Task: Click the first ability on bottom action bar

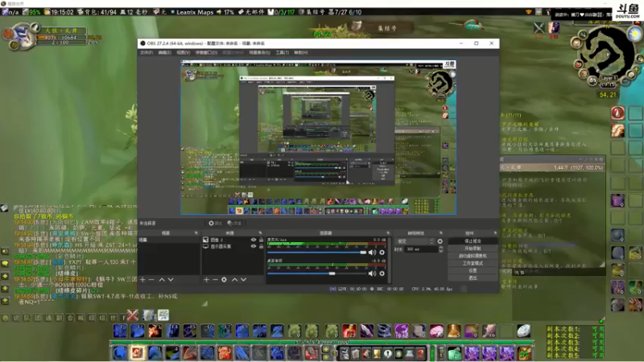Action: pyautogui.click(x=119, y=353)
